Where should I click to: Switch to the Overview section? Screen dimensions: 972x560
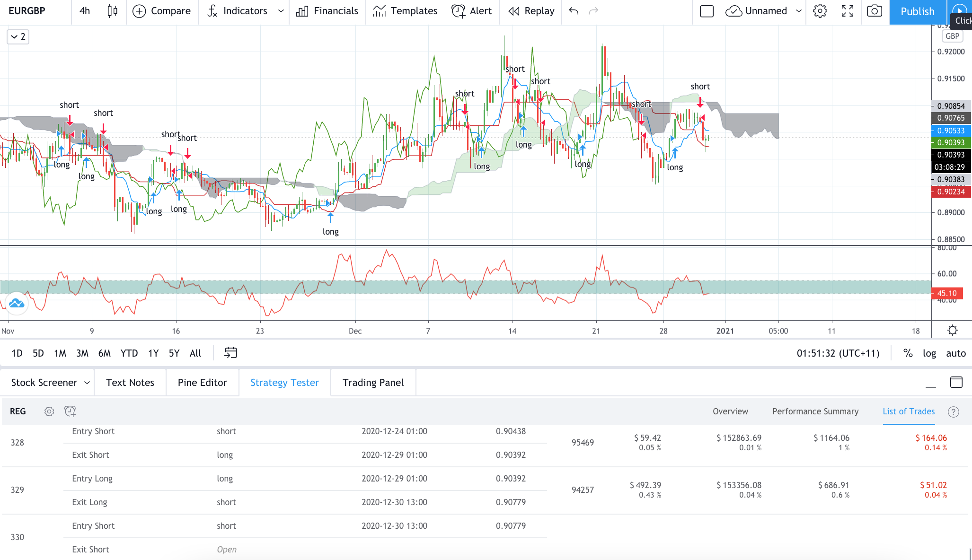[x=730, y=411]
